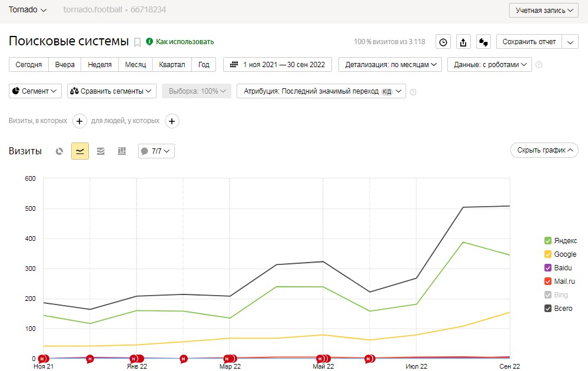
Task: Save report via Сохранить отчет
Action: (x=529, y=42)
